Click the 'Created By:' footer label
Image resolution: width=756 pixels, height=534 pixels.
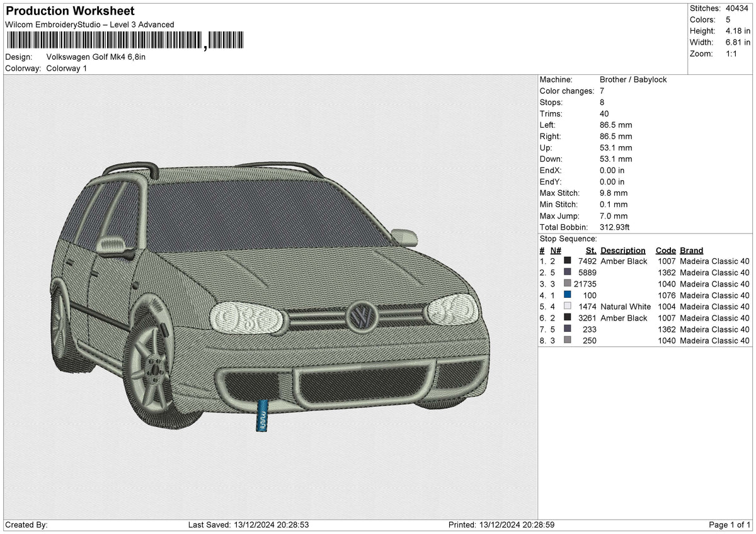tap(26, 525)
